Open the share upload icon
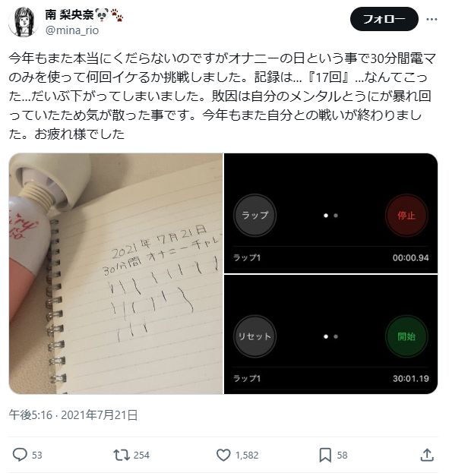The height and width of the screenshot is (476, 449). click(427, 455)
